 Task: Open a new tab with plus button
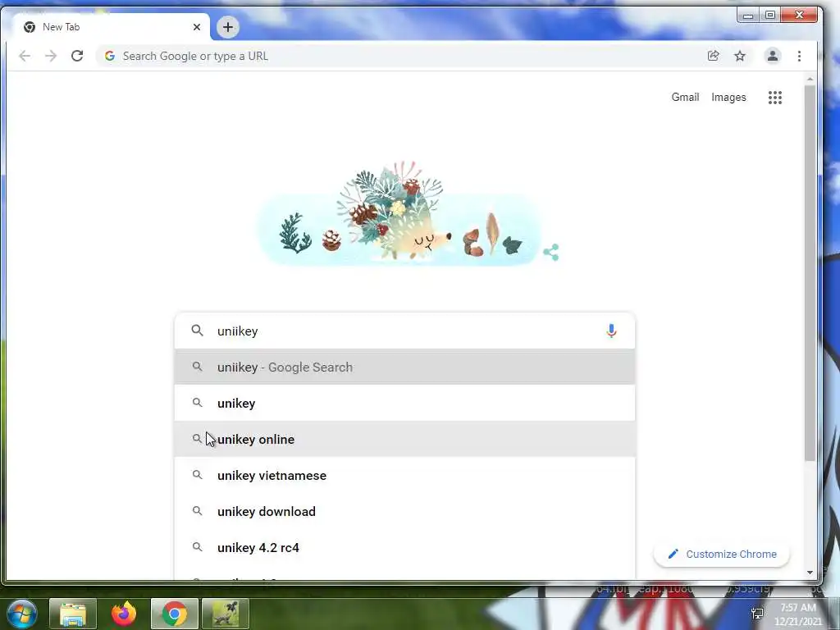(x=228, y=27)
